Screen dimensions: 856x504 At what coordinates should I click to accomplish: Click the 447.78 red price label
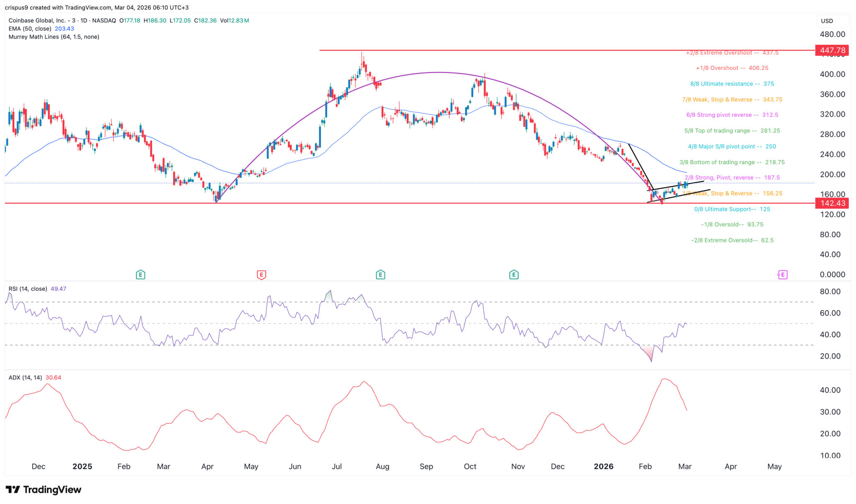pyautogui.click(x=832, y=50)
